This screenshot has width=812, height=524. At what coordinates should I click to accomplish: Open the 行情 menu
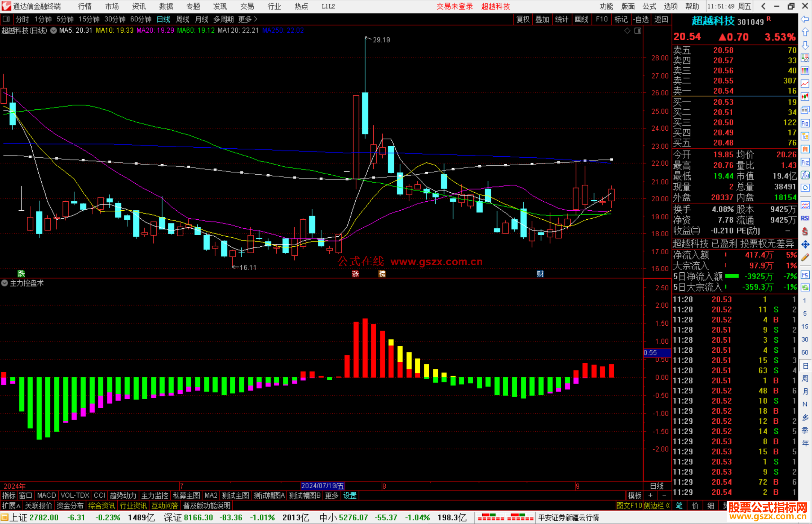(x=85, y=6)
